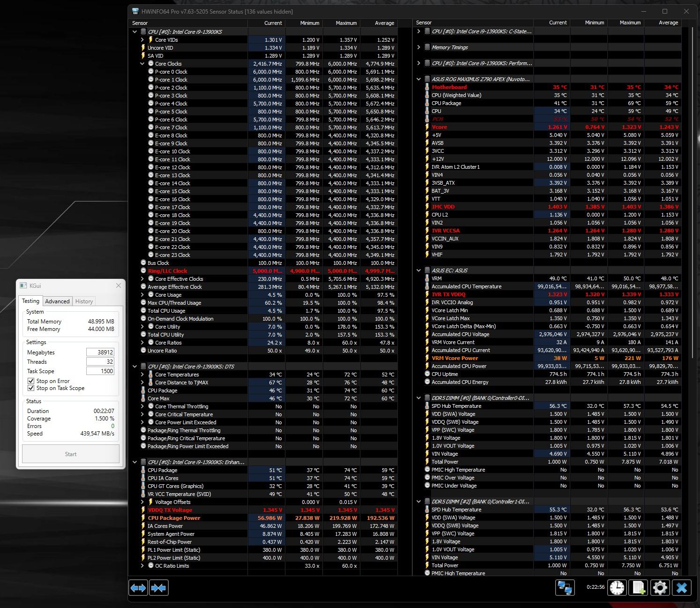Click the CPU Uptime clock icon
The image size is (700, 608).
click(427, 374)
